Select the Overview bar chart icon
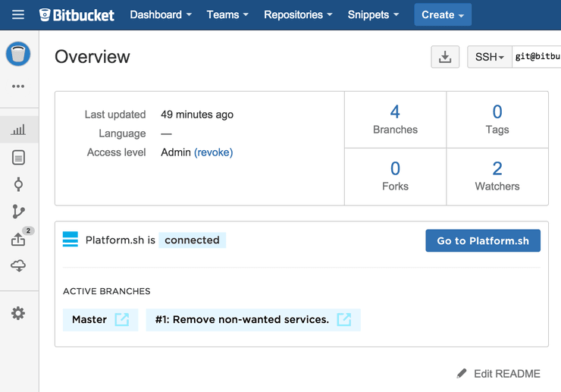The image size is (561, 392). [x=18, y=130]
